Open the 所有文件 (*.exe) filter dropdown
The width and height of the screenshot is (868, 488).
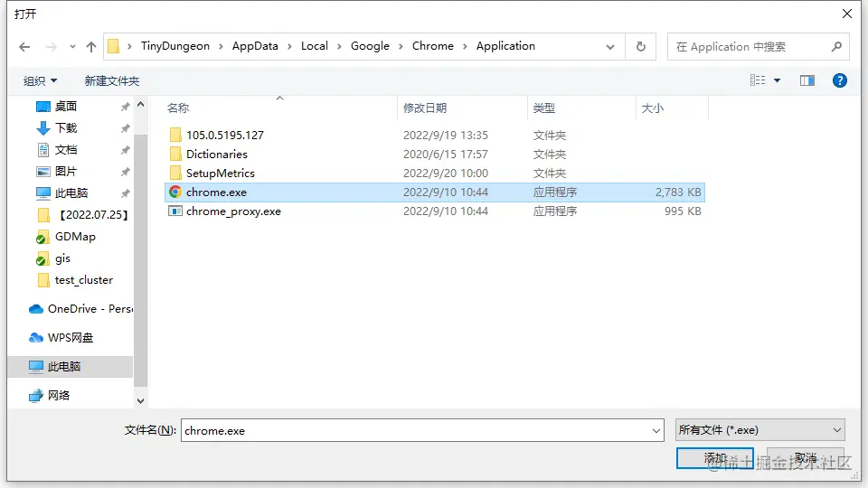(760, 430)
